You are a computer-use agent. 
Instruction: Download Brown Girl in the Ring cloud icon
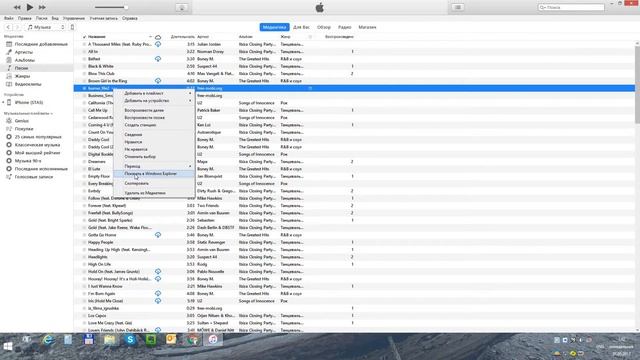point(158,81)
